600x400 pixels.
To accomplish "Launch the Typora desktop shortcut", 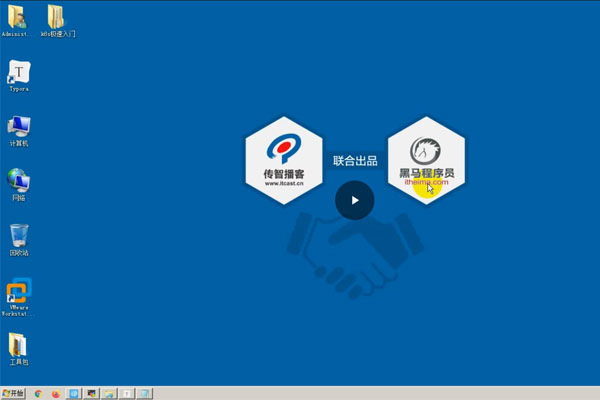I will (18, 73).
